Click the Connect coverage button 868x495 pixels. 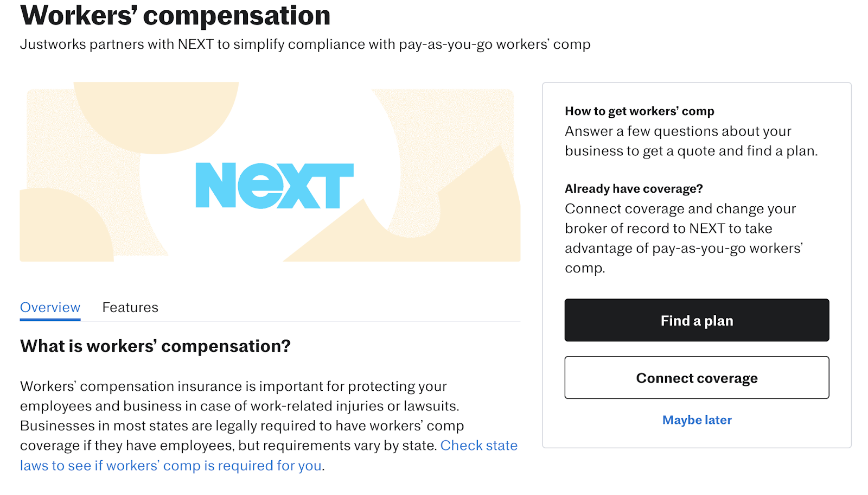point(697,378)
